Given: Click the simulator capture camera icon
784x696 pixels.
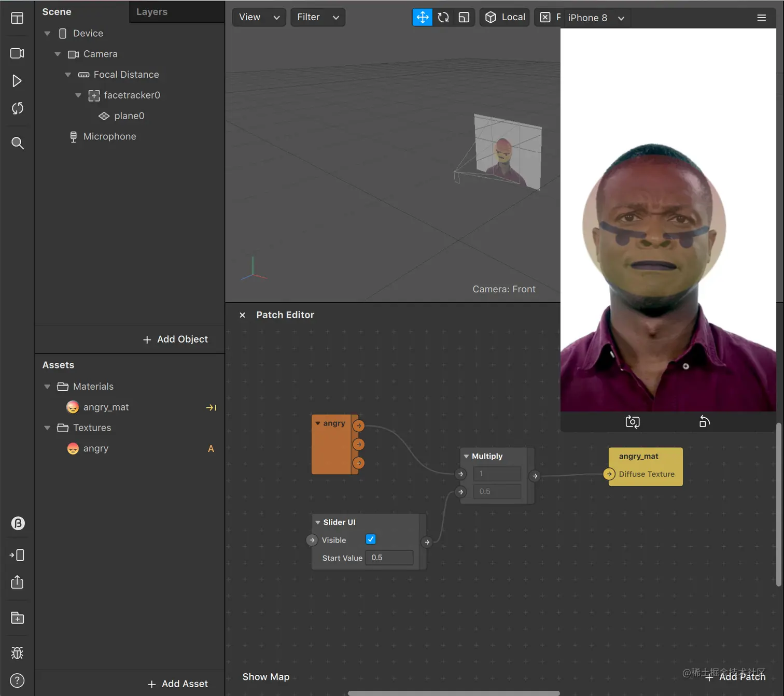Looking at the screenshot, I should pyautogui.click(x=633, y=422).
